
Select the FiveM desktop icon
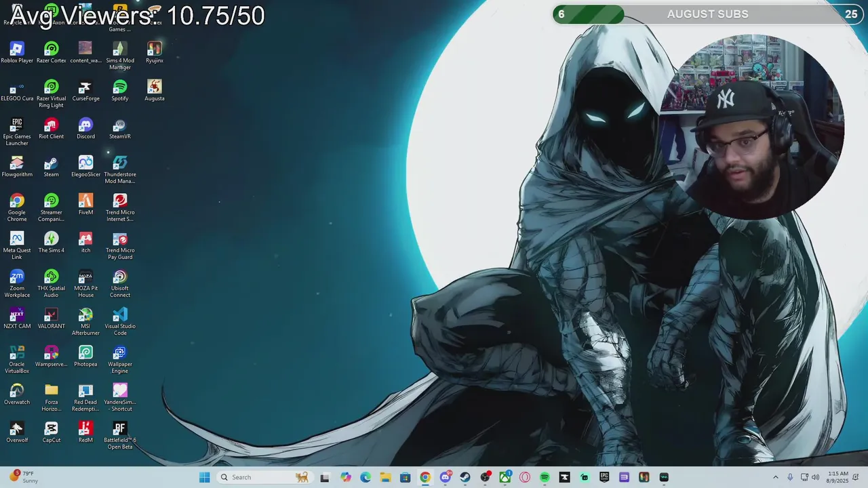point(85,205)
